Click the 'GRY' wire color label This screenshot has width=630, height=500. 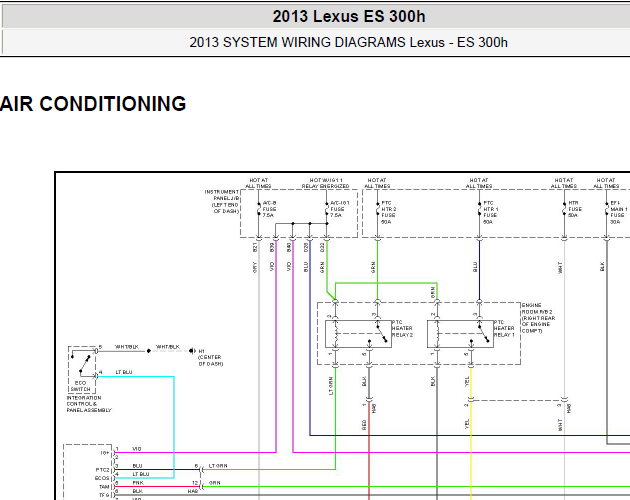[x=255, y=267]
